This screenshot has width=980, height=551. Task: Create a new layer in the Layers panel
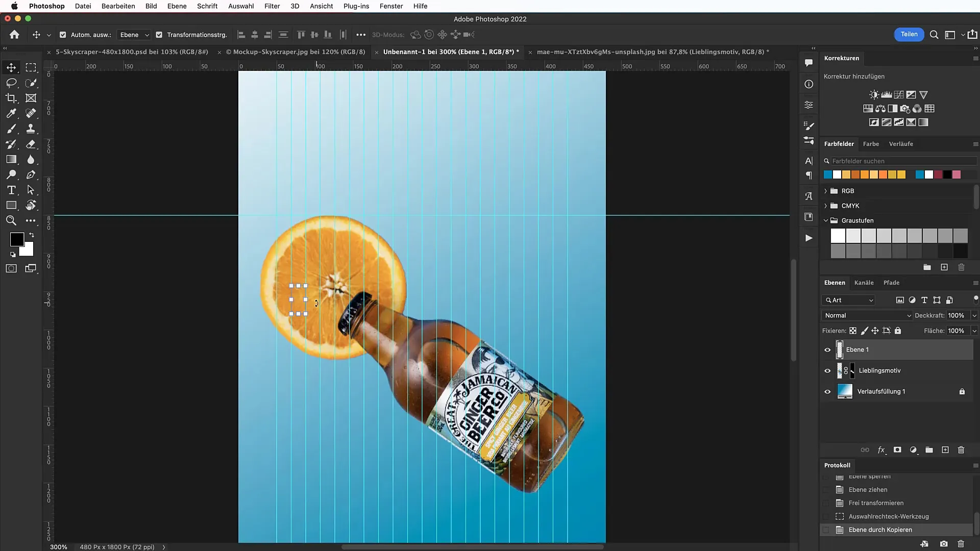(945, 450)
